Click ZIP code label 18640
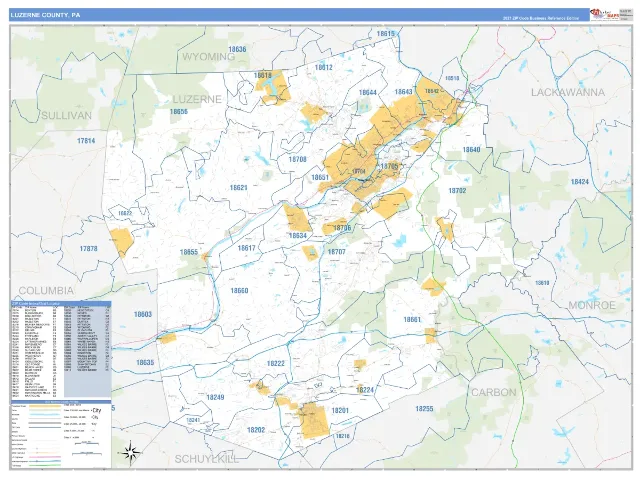Viewport: 640px width, 480px height. [471, 150]
